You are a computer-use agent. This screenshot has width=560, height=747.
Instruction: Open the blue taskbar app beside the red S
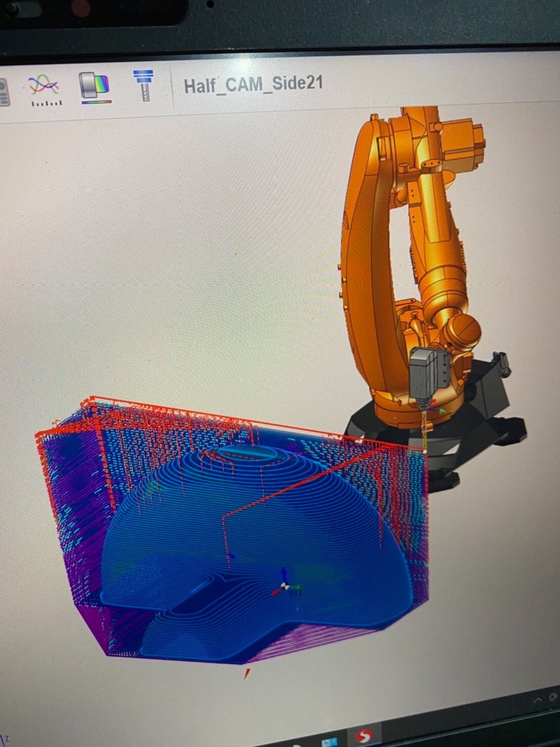[x=330, y=741]
